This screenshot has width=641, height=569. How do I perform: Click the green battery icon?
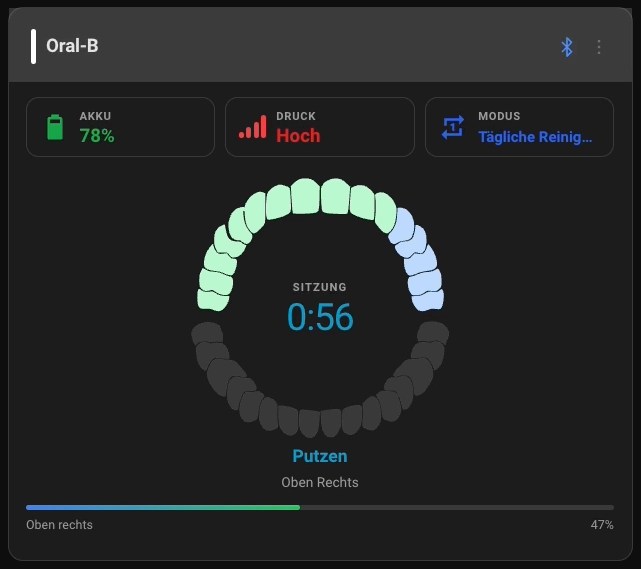click(x=55, y=127)
